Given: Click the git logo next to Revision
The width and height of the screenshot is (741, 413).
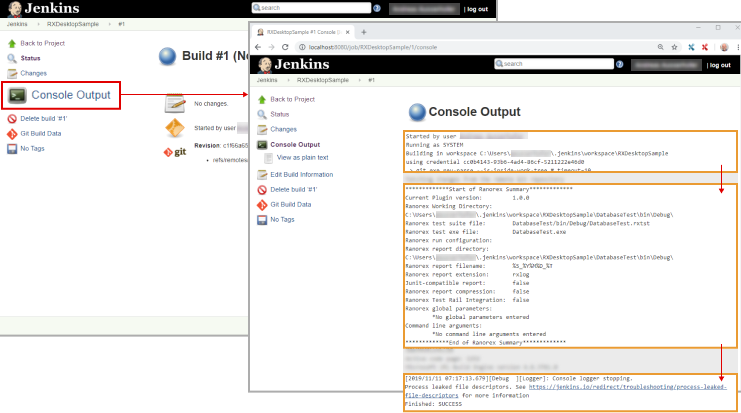Looking at the screenshot, I should point(175,152).
